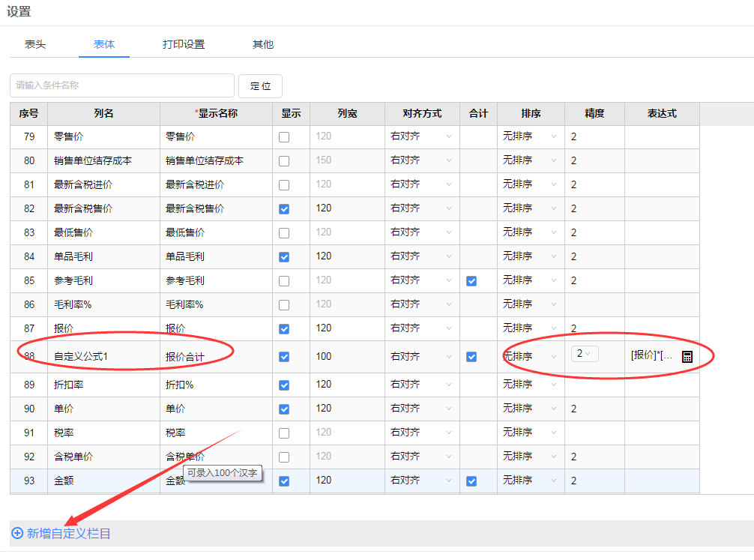
Task: Open the calculator icon for the 报价合计 expression
Action: (x=687, y=357)
